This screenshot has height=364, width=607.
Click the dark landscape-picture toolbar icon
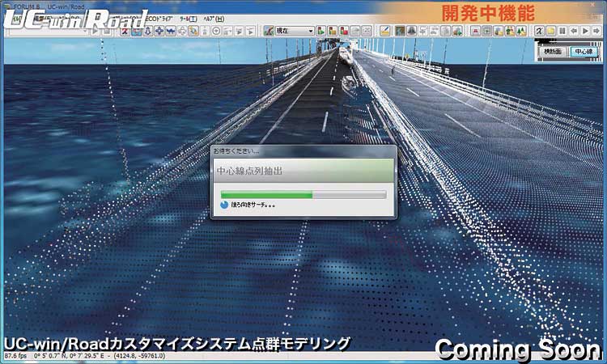pyautogui.click(x=400, y=31)
